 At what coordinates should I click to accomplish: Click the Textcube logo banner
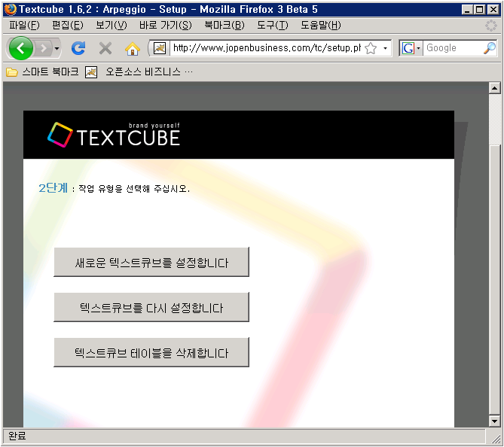coord(114,135)
